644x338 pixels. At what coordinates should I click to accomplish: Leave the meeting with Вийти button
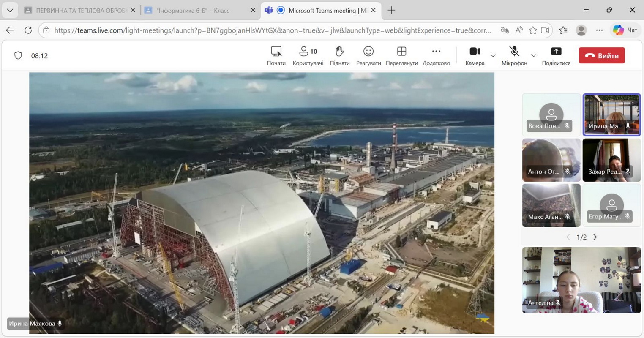[601, 56]
